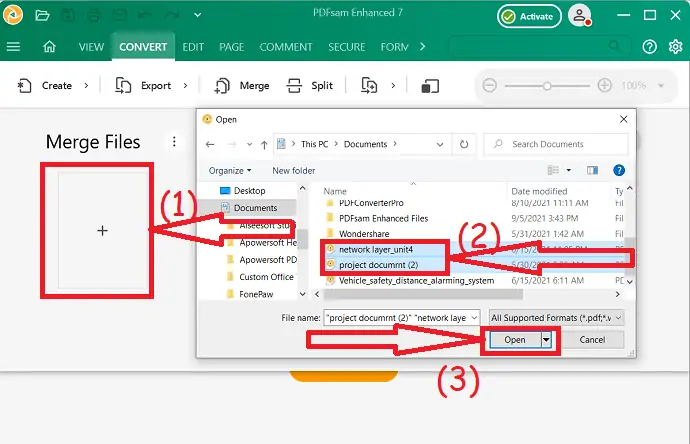The height and width of the screenshot is (444, 690).
Task: Select Wondershare folder
Action: point(357,234)
